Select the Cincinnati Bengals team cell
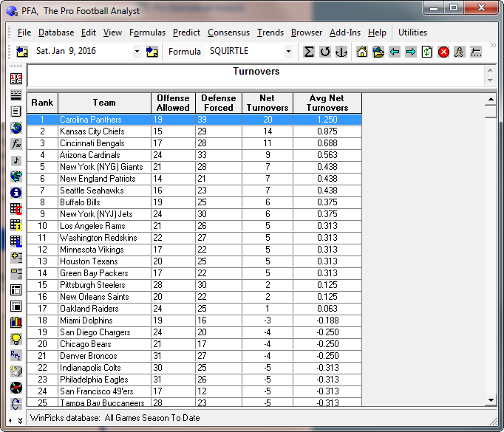Image resolution: width=504 pixels, height=432 pixels. coord(104,143)
